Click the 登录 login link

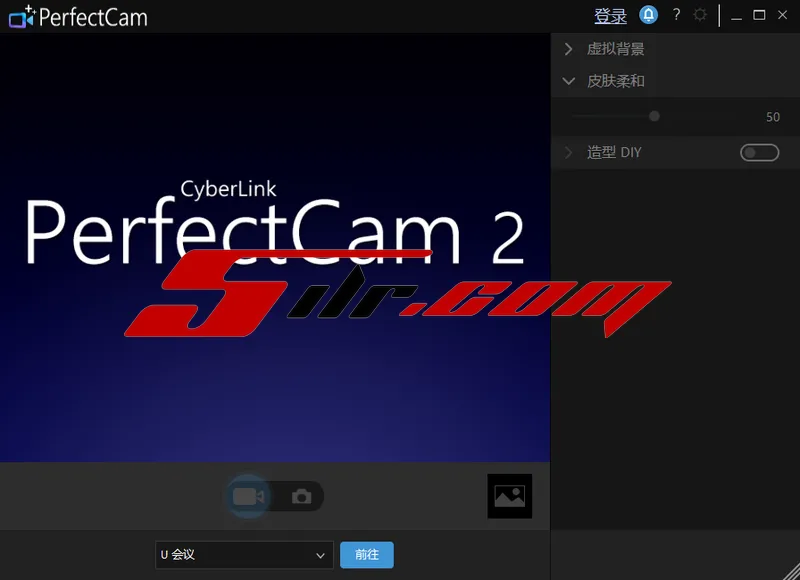[x=610, y=16]
